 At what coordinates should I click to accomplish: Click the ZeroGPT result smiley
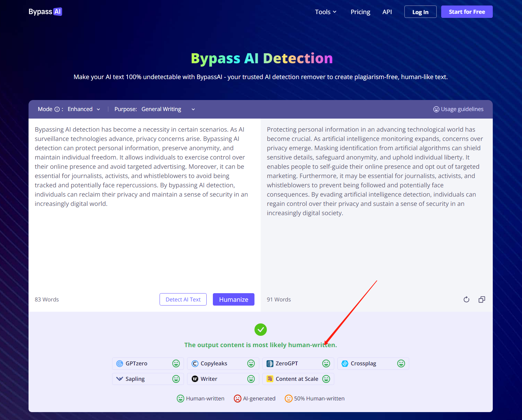(326, 364)
